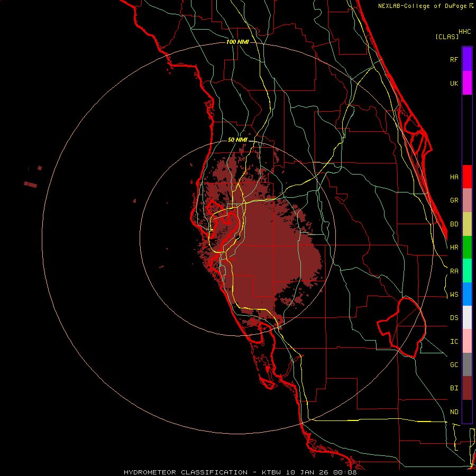Click the 10 JAN 26 date text
The width and height of the screenshot is (476, 476).
307,472
